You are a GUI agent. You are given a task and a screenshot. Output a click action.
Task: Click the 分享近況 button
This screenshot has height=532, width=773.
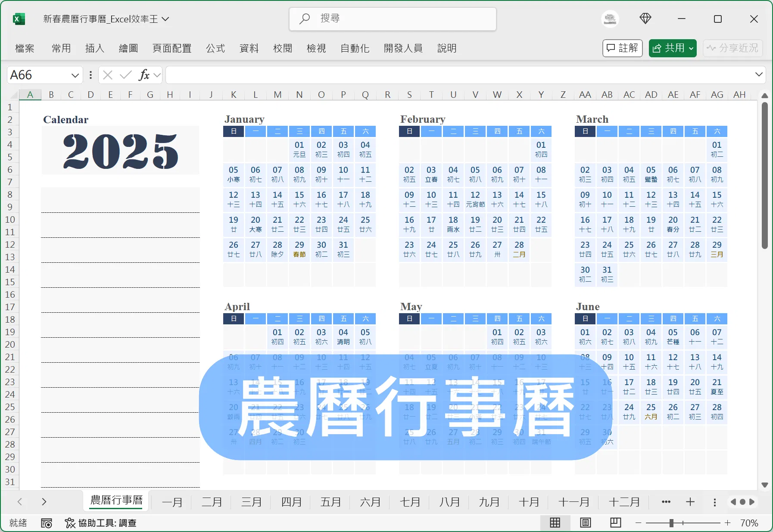coord(733,48)
